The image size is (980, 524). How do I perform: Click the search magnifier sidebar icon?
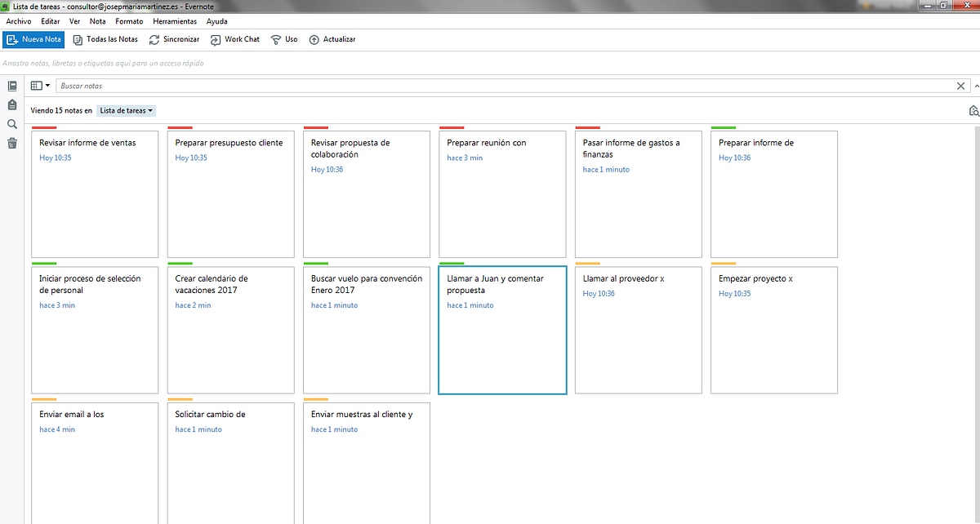point(12,124)
